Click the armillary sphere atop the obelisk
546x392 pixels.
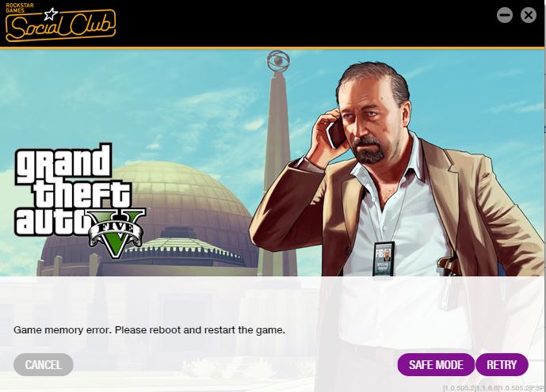[278, 61]
